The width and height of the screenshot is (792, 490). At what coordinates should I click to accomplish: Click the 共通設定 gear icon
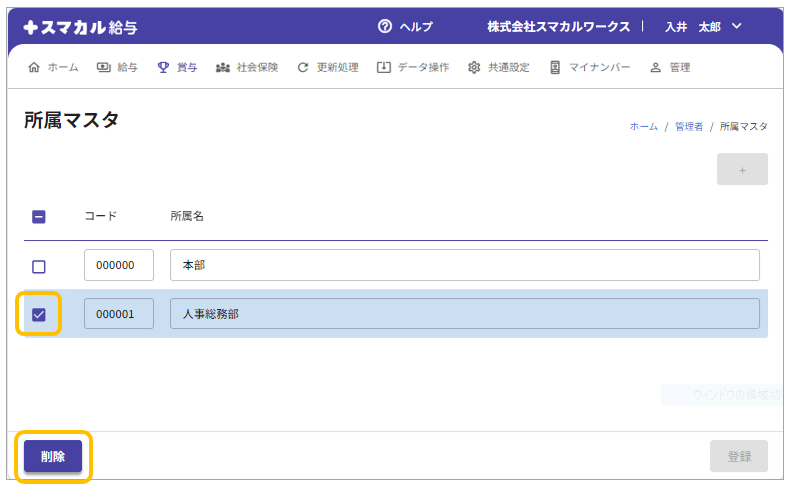[x=474, y=67]
